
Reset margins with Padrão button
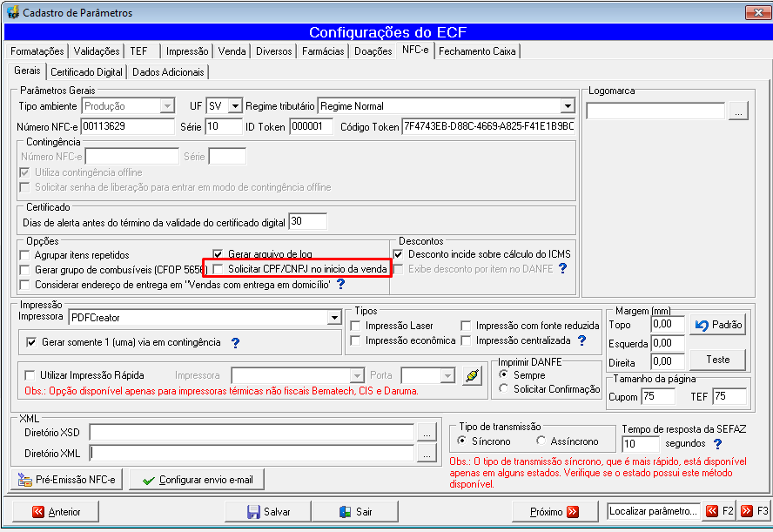click(718, 325)
